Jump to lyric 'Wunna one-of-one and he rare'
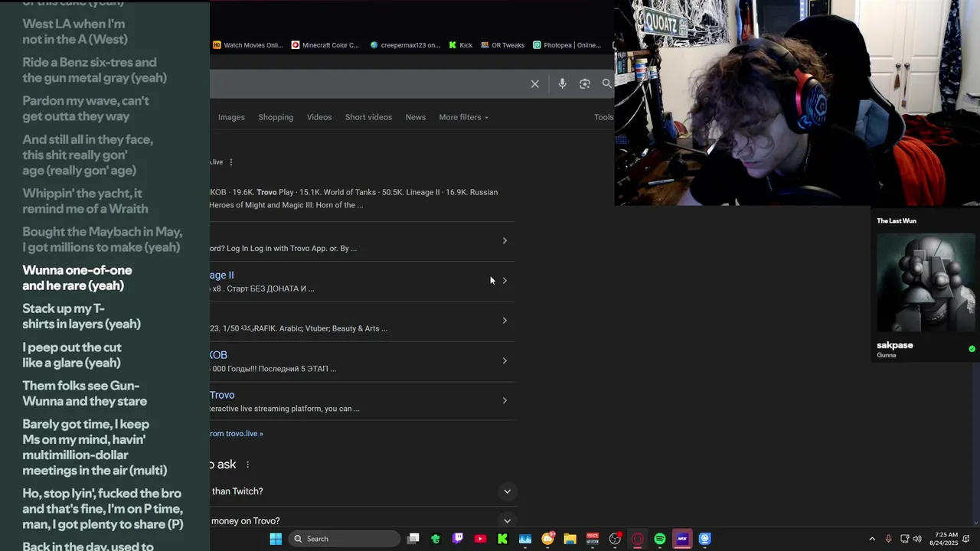 [77, 278]
